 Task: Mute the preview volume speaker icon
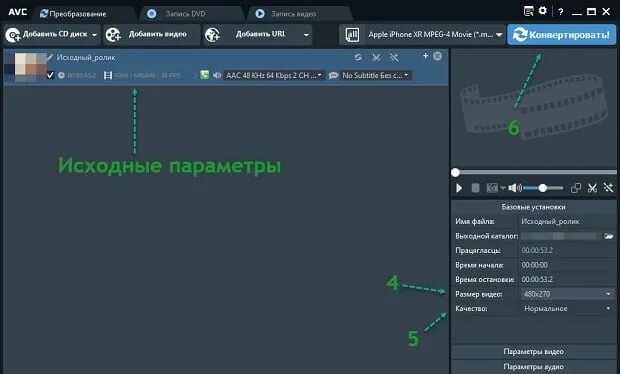[515, 188]
